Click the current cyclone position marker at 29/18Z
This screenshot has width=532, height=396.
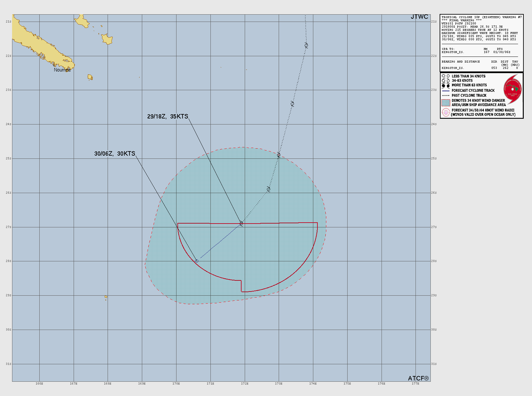[241, 223]
